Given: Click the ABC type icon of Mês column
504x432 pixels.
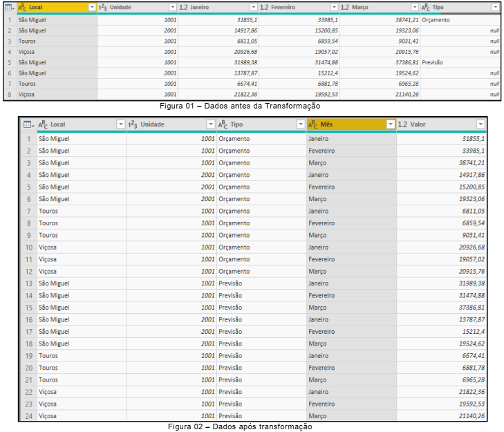Looking at the screenshot, I should pyautogui.click(x=312, y=124).
